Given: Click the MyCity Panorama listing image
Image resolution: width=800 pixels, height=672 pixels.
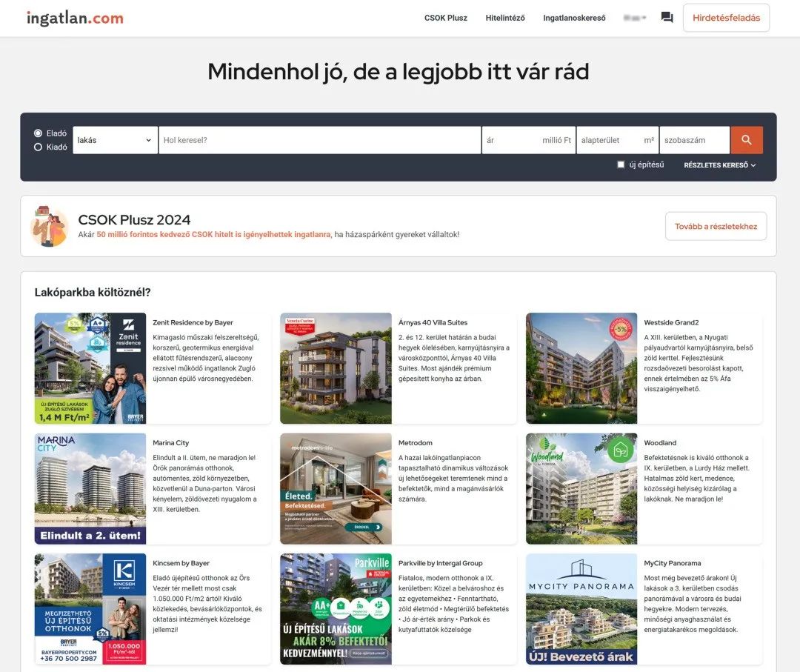Looking at the screenshot, I should (581, 608).
